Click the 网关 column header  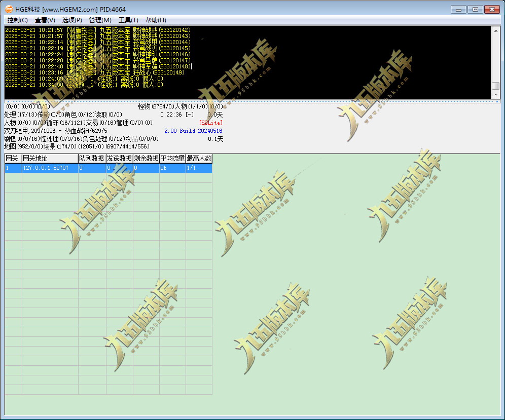[13, 159]
